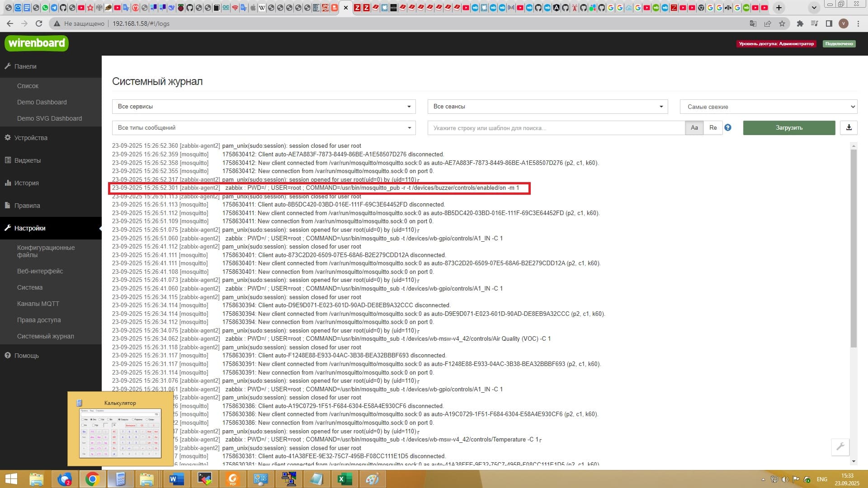
Task: Open the Все типы сообщений dropdown
Action: coord(264,128)
